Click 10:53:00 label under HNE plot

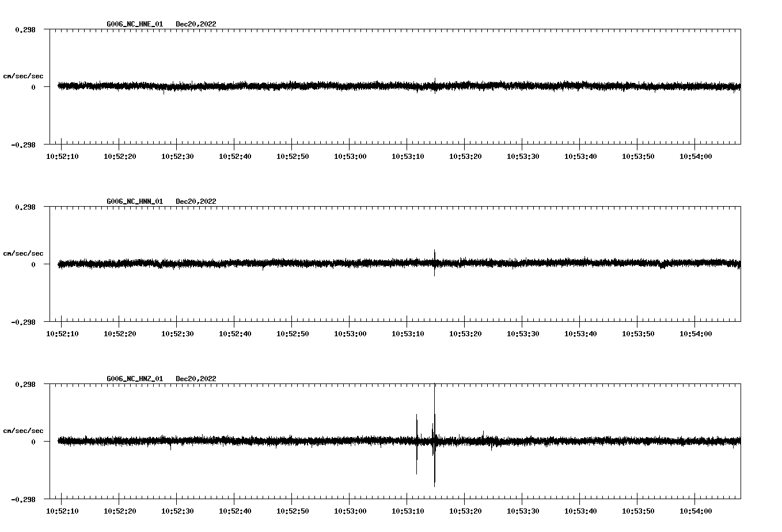point(350,157)
